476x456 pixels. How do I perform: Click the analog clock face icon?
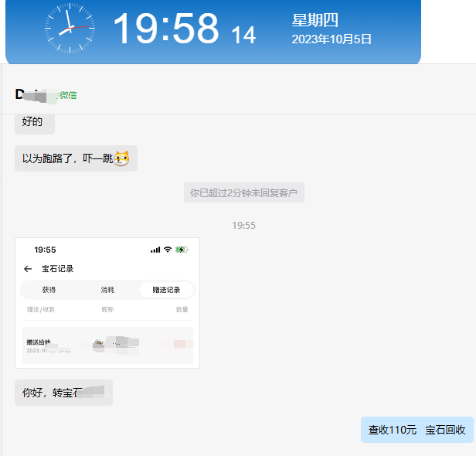tap(70, 29)
